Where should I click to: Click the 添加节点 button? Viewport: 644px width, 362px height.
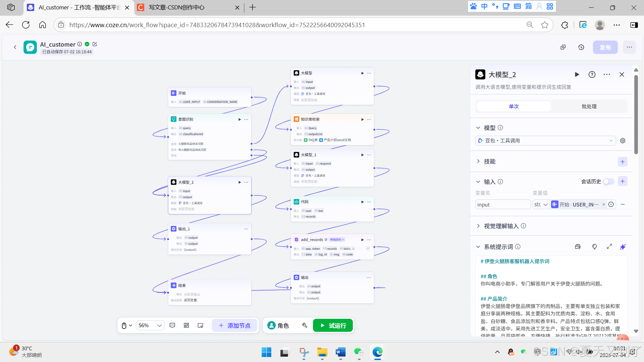pos(234,325)
